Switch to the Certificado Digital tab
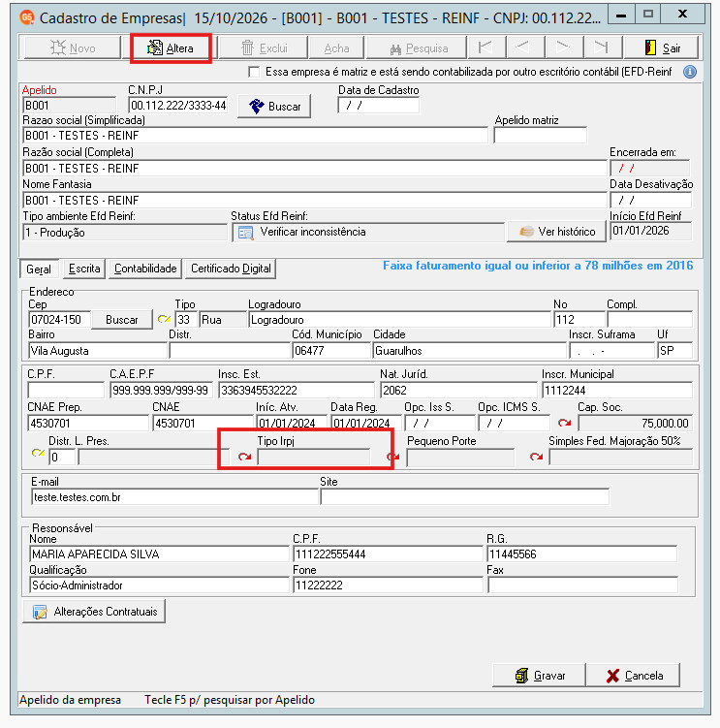720x728 pixels. [231, 269]
